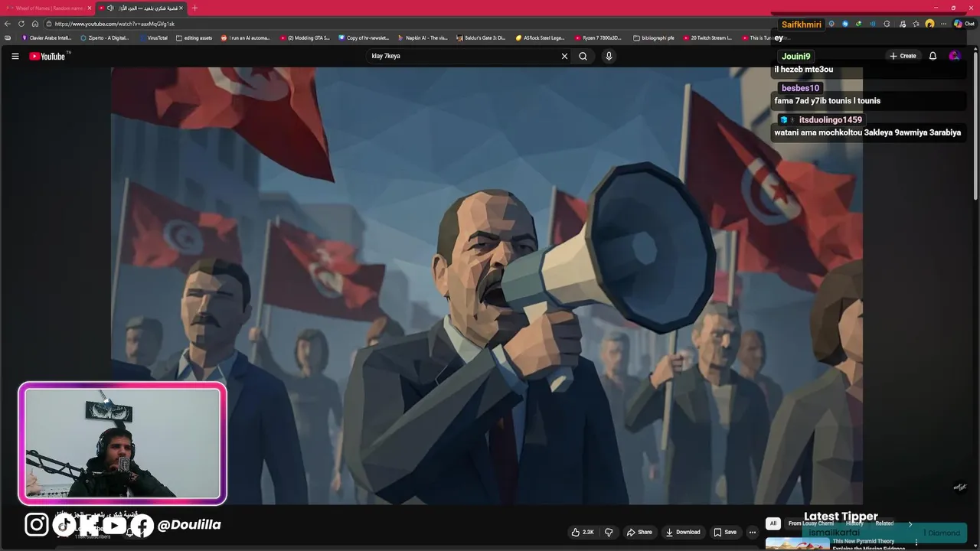Switch to the Wheel of Names tab

point(46,8)
